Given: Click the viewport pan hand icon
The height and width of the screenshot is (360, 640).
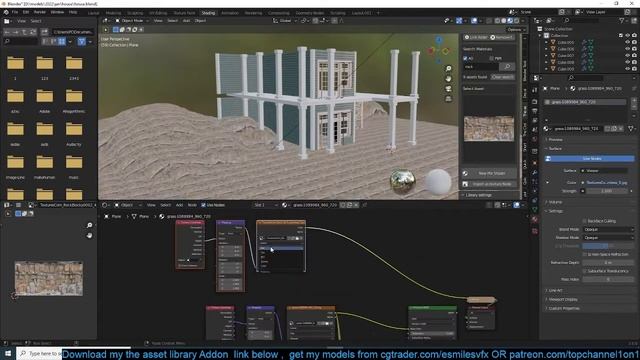Looking at the screenshot, I should [449, 78].
